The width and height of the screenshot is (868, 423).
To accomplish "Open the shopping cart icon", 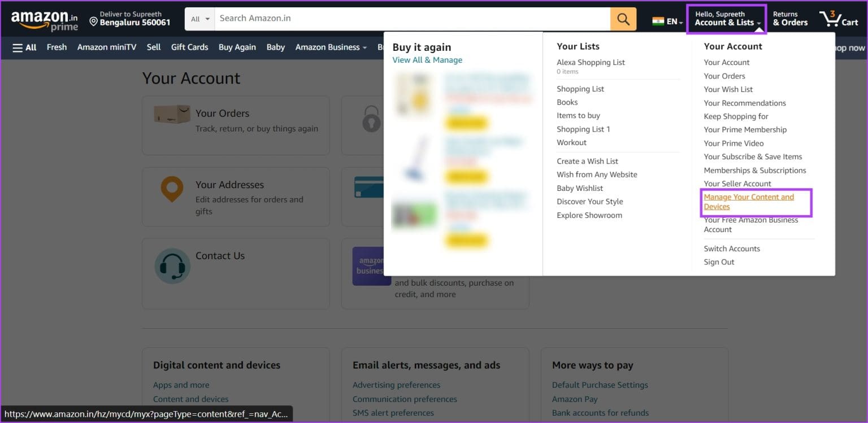I will (x=839, y=19).
